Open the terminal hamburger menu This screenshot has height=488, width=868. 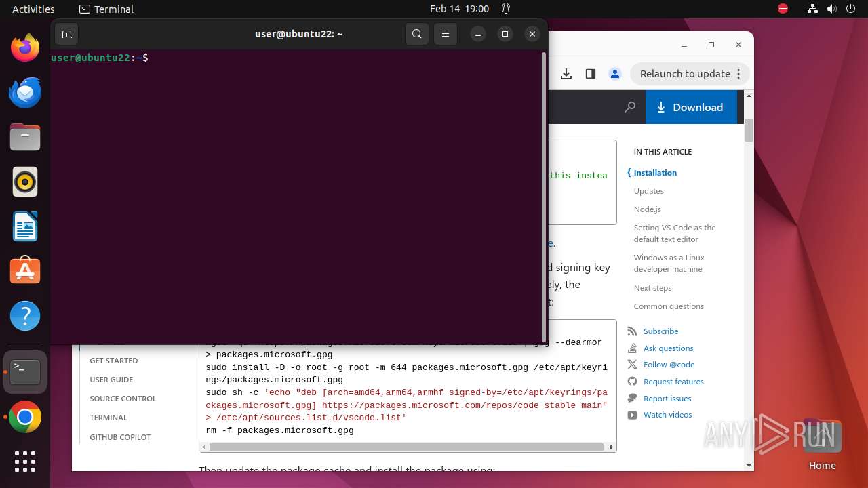[445, 34]
